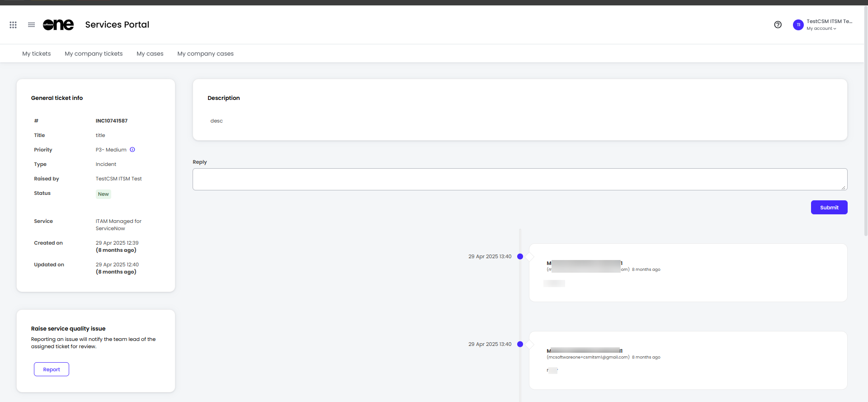The width and height of the screenshot is (868, 402).
Task: Show priority info icon next to P3- Medium
Action: pyautogui.click(x=132, y=150)
